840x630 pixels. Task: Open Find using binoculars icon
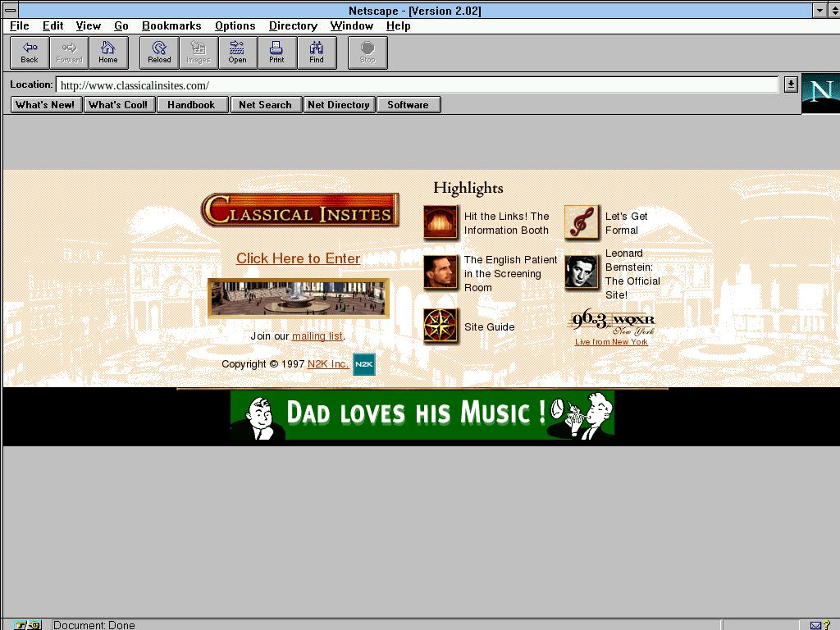click(x=316, y=52)
